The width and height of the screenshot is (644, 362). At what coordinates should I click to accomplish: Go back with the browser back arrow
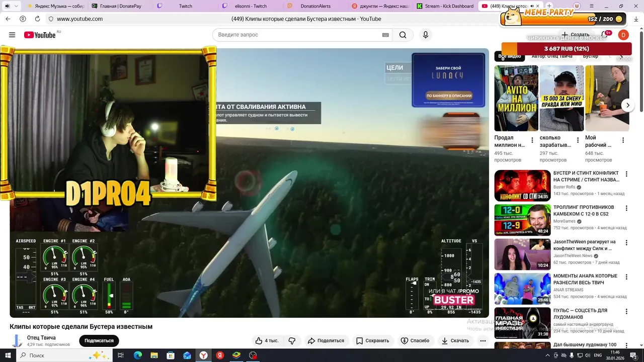coord(8,19)
